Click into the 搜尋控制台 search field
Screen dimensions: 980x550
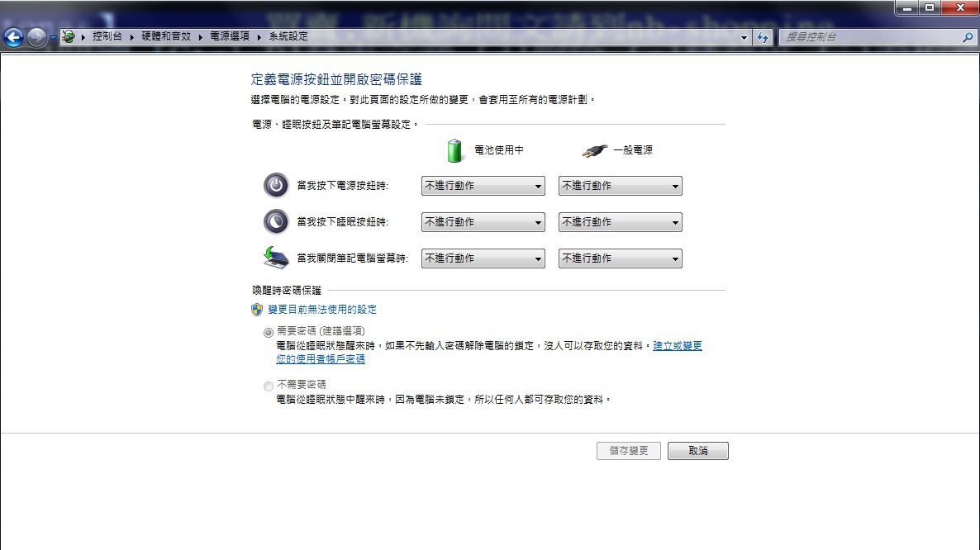tap(870, 37)
